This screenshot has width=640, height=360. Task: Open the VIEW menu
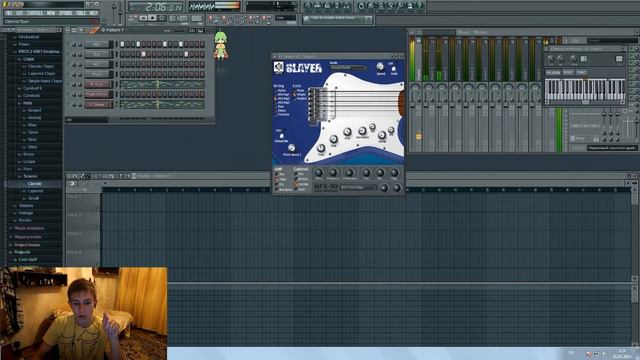(x=51, y=13)
